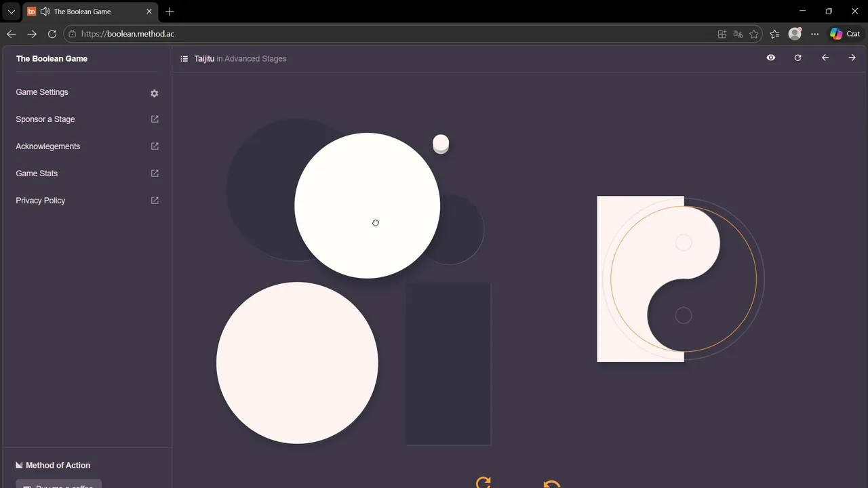
Task: Open Copilot Czat button
Action: (845, 34)
